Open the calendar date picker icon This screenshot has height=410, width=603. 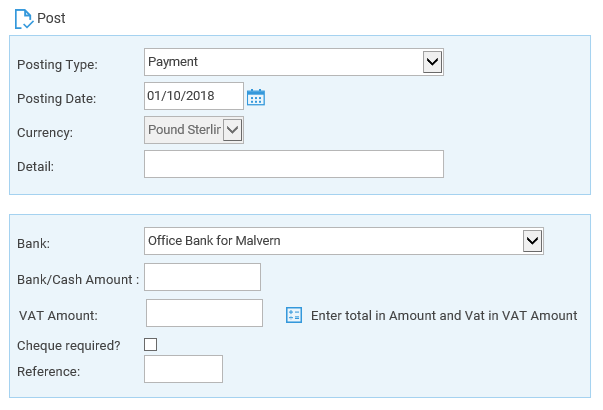[256, 97]
